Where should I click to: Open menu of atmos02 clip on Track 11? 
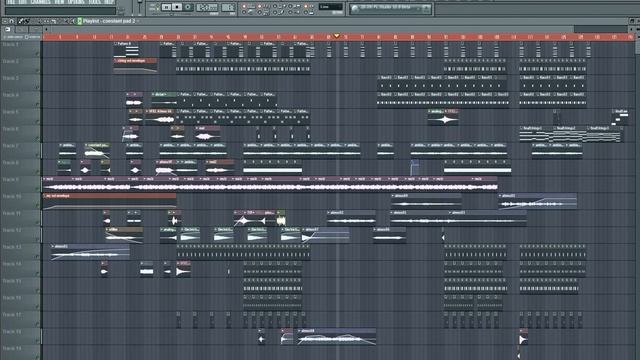coord(329,213)
